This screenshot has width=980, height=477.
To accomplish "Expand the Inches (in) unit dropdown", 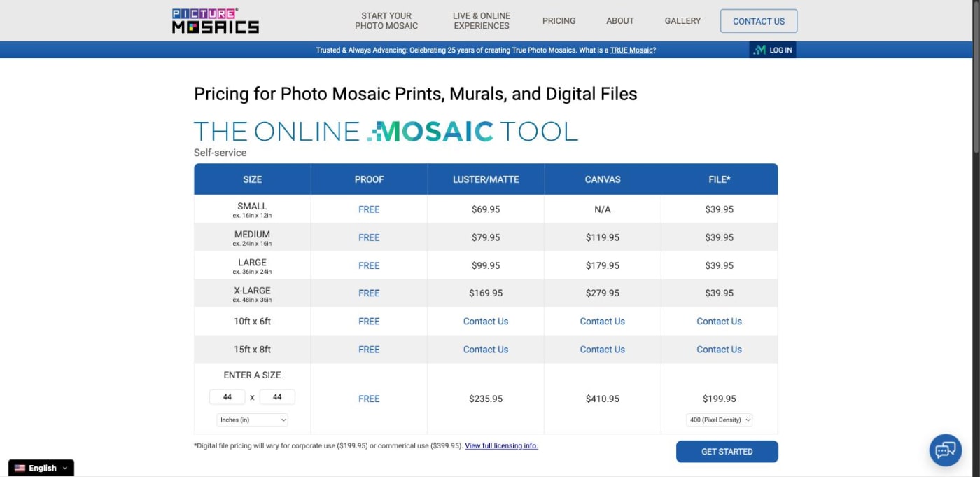I will [x=253, y=420].
